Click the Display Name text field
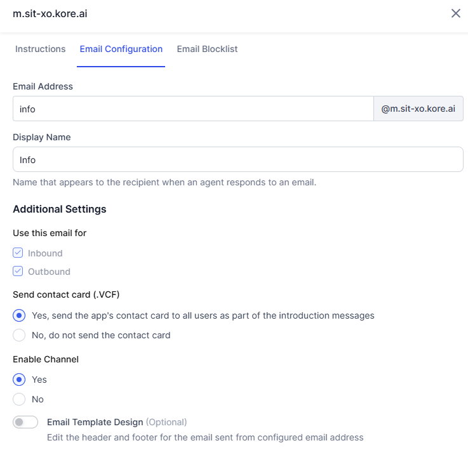This screenshot has height=476, width=468. pyautogui.click(x=237, y=159)
